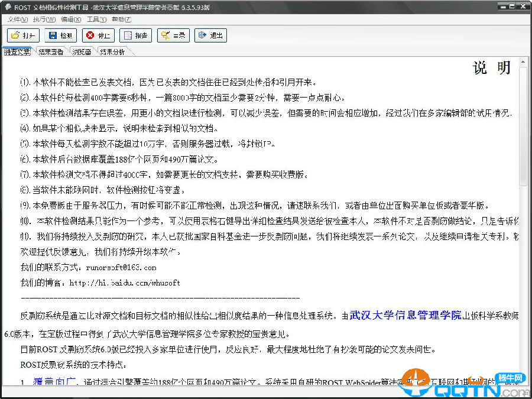This screenshot has width=532, height=399.
Task: Switch to the 待查文章 tab
Action: [x=17, y=52]
